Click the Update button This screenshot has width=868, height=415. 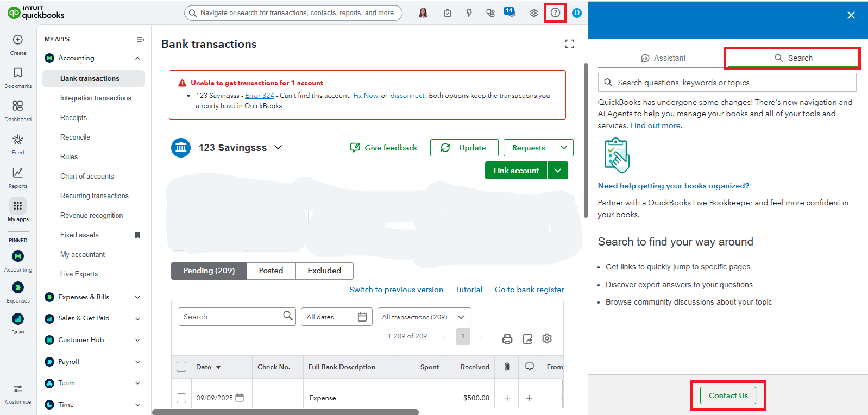point(464,148)
